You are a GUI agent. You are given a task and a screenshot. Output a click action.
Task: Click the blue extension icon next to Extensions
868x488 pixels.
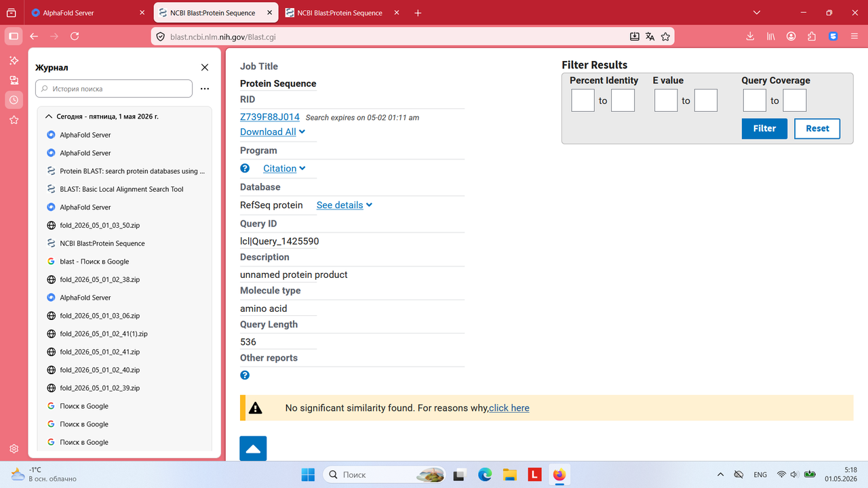click(833, 37)
